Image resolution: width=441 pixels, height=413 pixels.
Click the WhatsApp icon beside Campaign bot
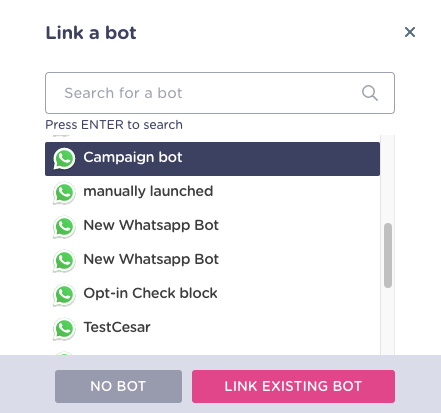click(64, 159)
